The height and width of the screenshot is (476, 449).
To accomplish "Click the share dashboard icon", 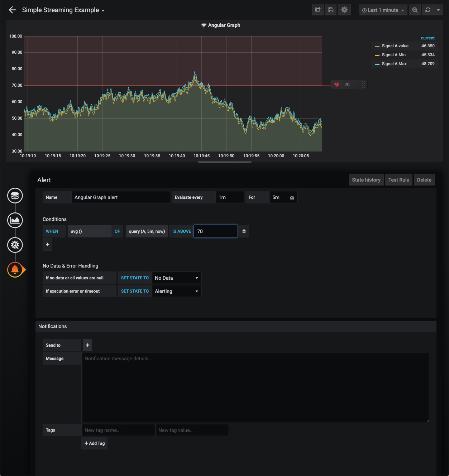I will [x=318, y=10].
